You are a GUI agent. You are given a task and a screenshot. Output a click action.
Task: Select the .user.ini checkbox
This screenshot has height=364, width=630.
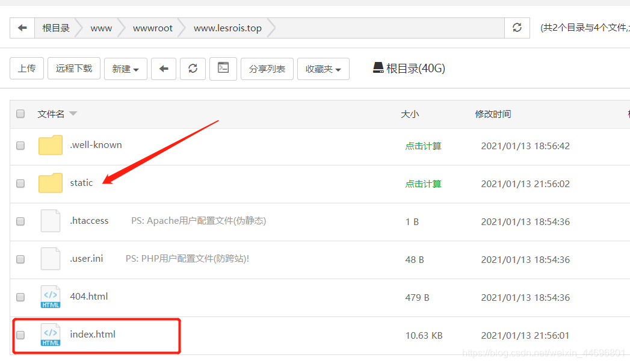[20, 259]
